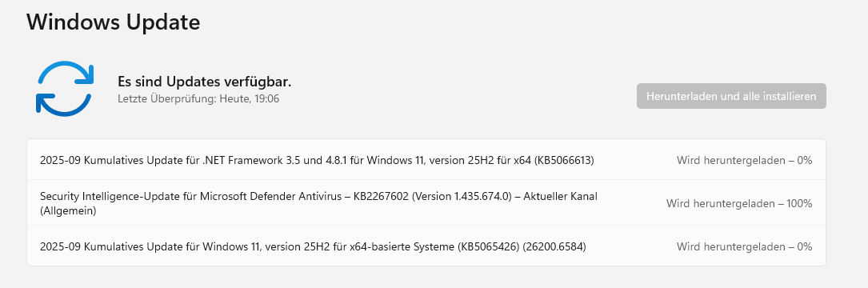Click the Defender update's 100% download status
This screenshot has width=868, height=288.
(739, 204)
